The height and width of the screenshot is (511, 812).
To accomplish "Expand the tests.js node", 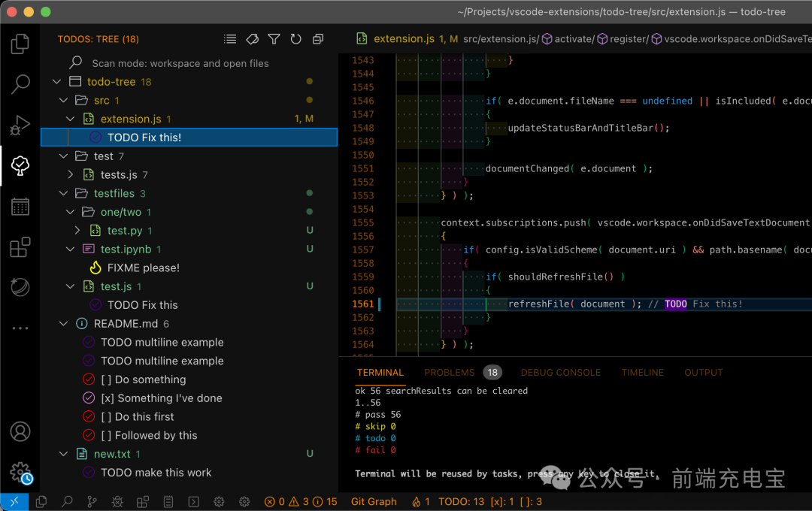I will [x=71, y=175].
